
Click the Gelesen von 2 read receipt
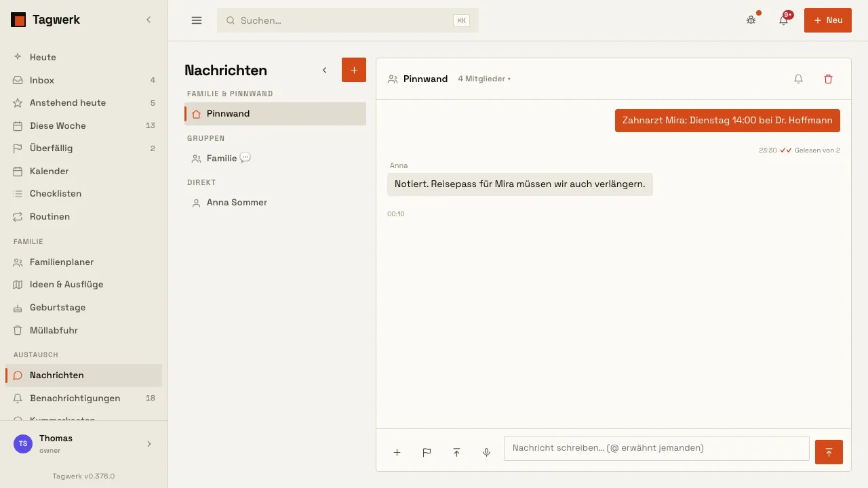click(817, 150)
